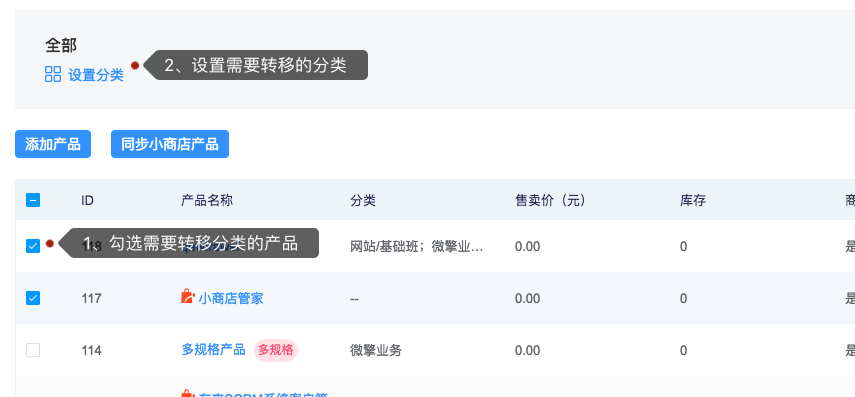855x397 pixels.
Task: Uncheck the first product row checkbox
Action: coord(33,246)
